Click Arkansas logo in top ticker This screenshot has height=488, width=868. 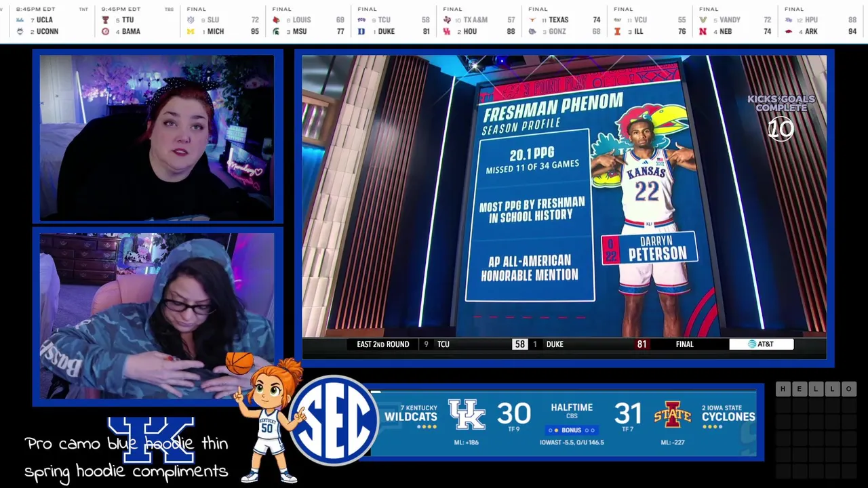point(789,32)
